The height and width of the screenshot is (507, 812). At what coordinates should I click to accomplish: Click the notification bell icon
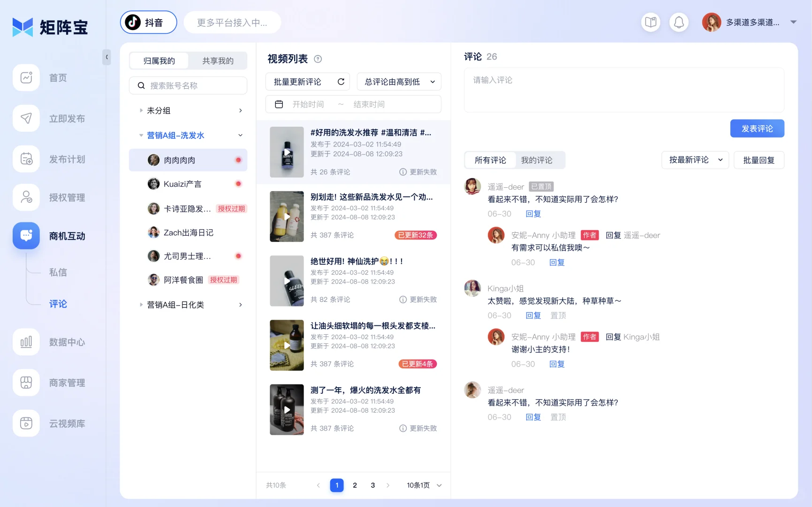coord(679,22)
